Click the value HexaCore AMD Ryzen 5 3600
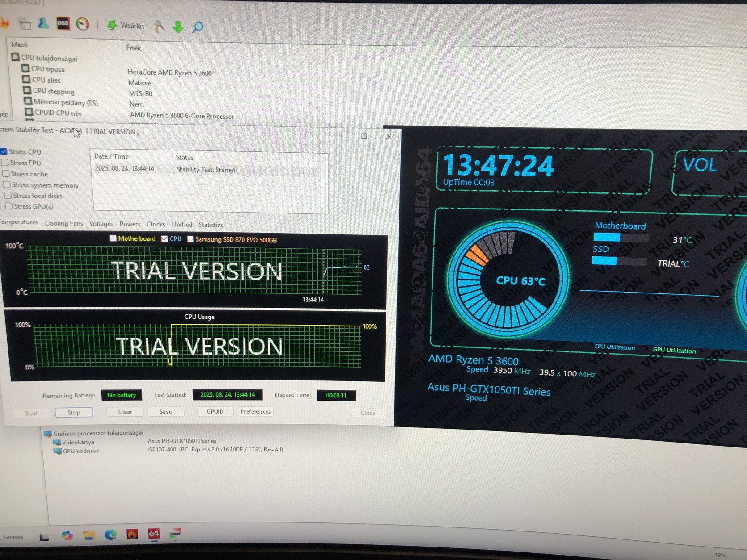The width and height of the screenshot is (747, 560). (169, 72)
